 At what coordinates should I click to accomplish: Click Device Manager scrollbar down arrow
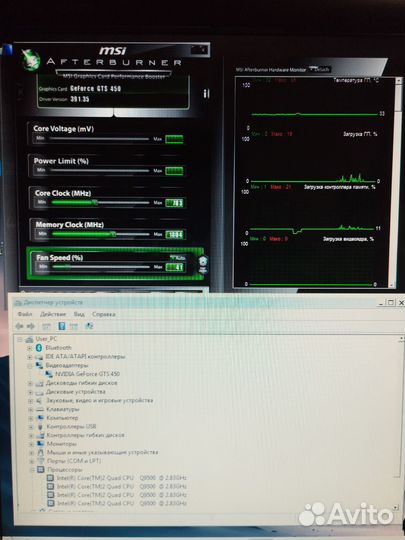[x=395, y=508]
